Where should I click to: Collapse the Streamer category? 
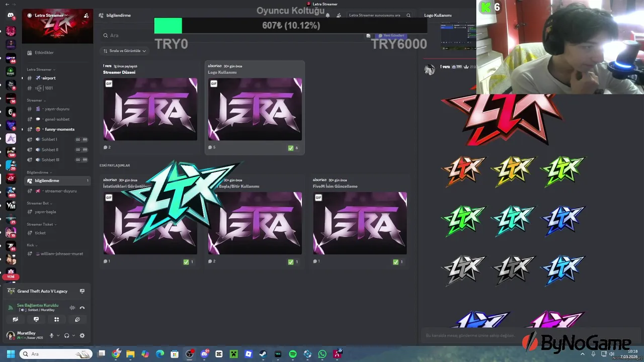pos(36,101)
